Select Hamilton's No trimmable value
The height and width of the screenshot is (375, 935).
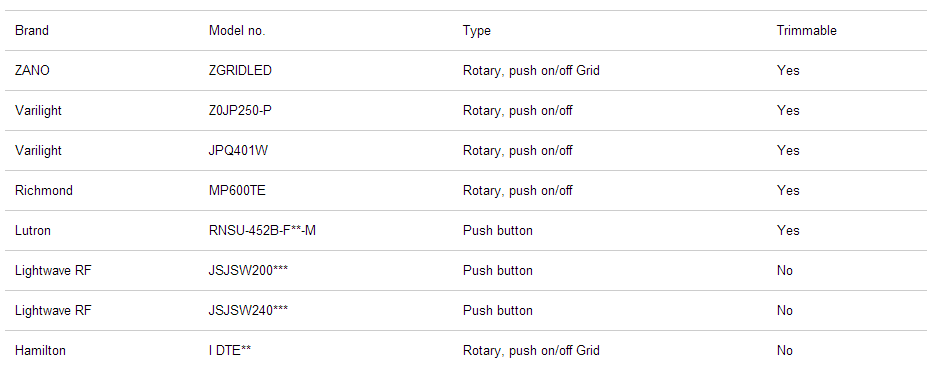(x=785, y=350)
